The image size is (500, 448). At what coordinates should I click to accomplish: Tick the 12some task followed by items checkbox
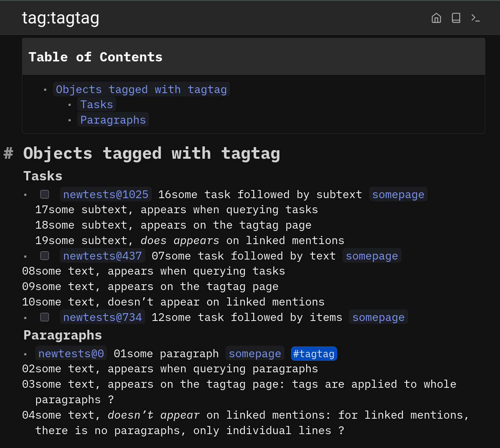[45, 317]
